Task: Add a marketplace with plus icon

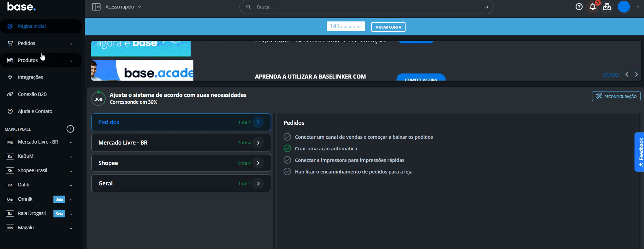Action: 70,129
